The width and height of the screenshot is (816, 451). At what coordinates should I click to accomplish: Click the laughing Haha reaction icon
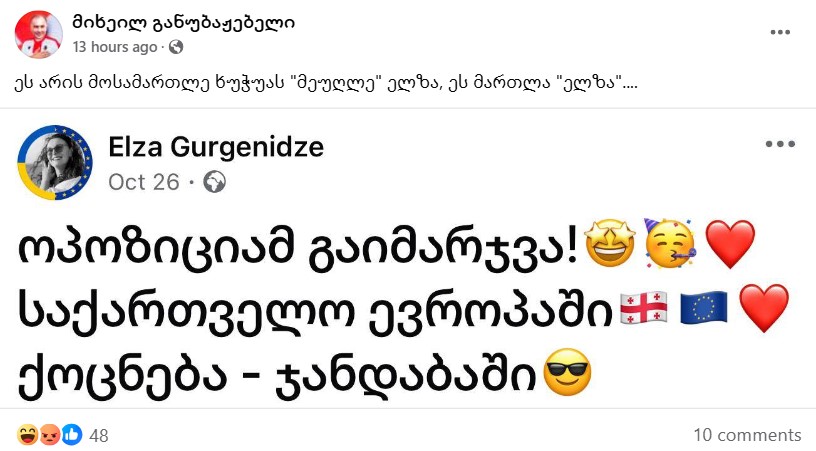(x=28, y=435)
